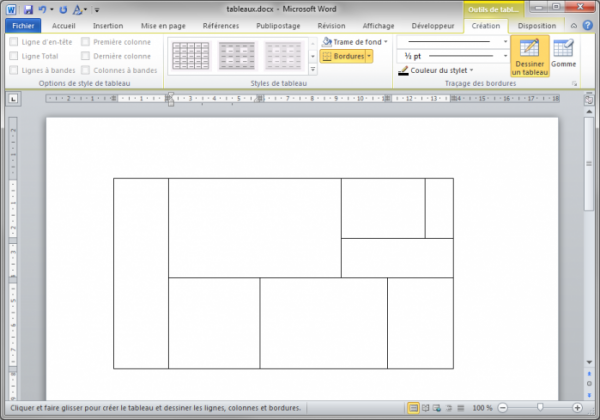Open the Fichier menu

(23, 25)
